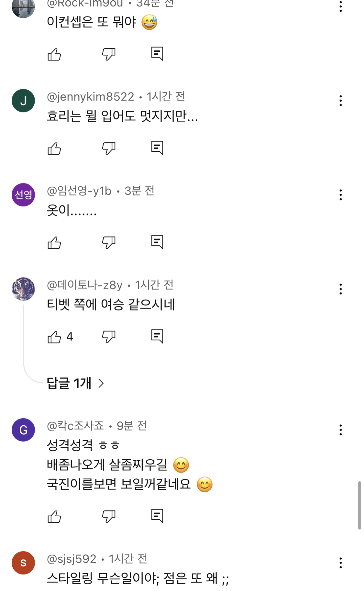Viewport: 364px width, 591px height.
Task: Dislike the comment by @칵c조사죠
Action: click(x=109, y=516)
